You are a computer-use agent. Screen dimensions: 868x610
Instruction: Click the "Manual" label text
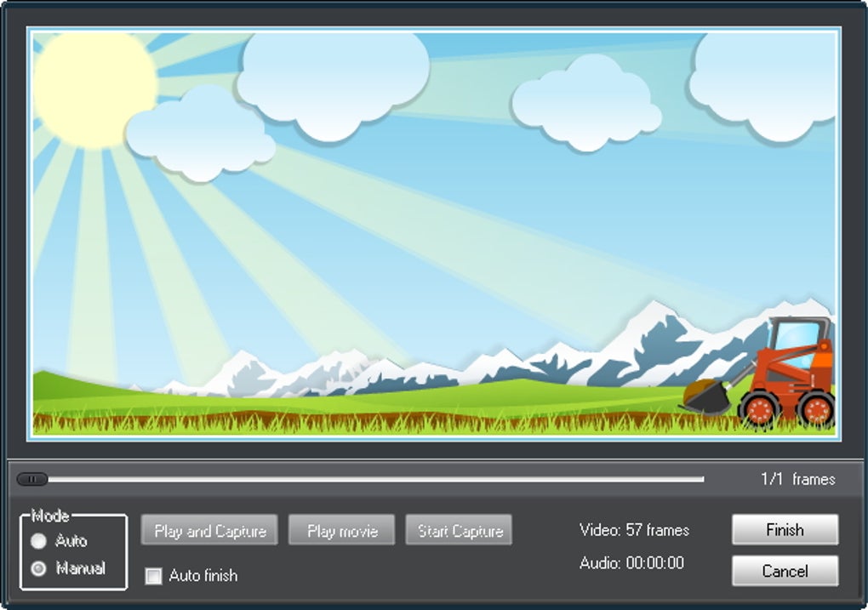click(81, 568)
